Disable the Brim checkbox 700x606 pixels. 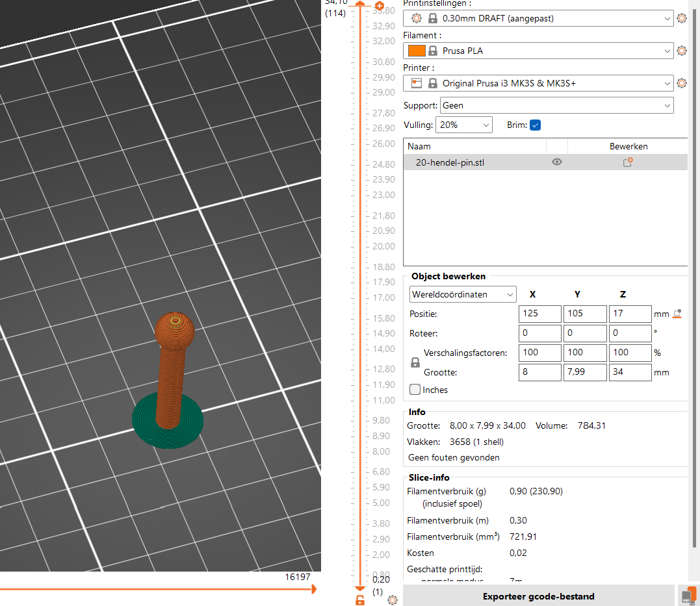pyautogui.click(x=536, y=125)
